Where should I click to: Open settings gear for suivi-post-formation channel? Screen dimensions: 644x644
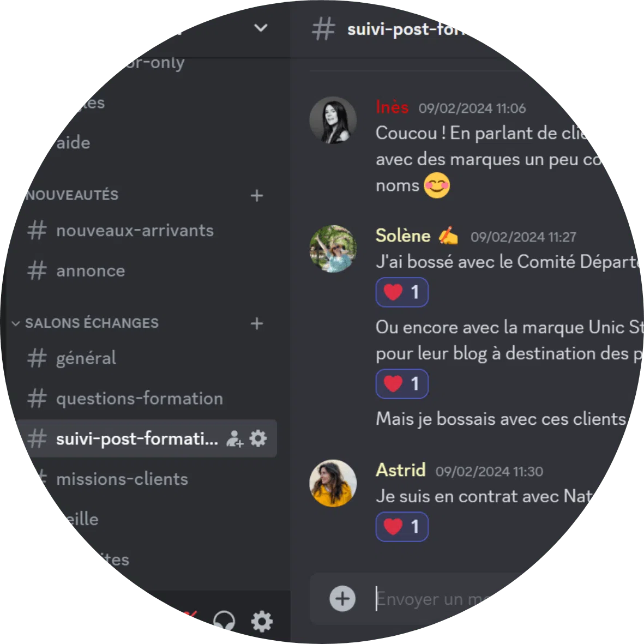coord(258,438)
